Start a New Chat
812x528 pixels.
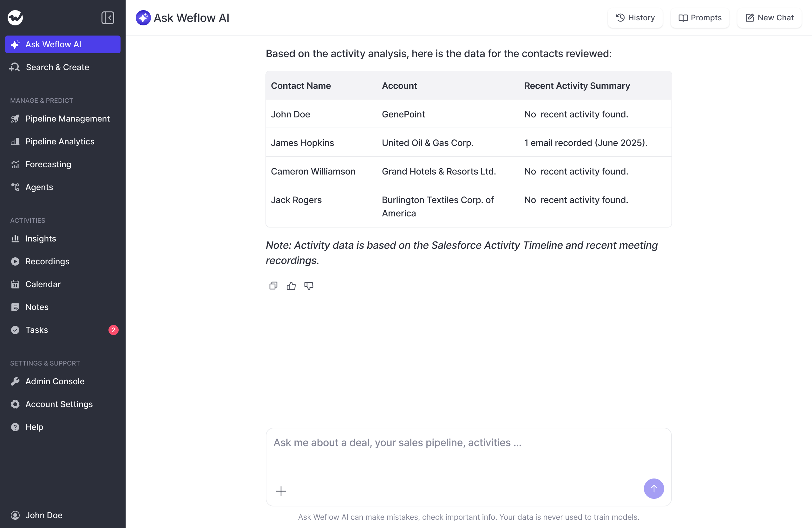pos(769,18)
